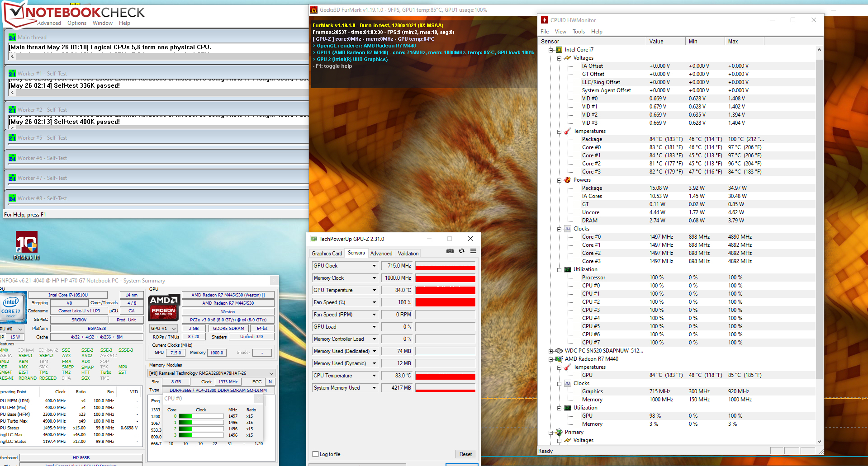Open the GPU-Z hamburger menu

473,251
